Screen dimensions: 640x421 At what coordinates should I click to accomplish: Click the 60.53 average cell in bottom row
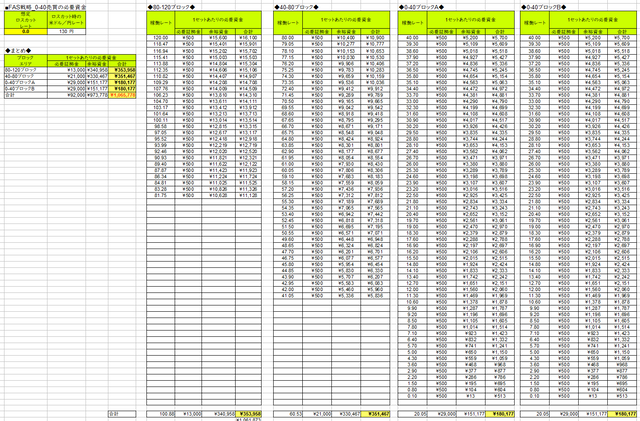[288, 414]
